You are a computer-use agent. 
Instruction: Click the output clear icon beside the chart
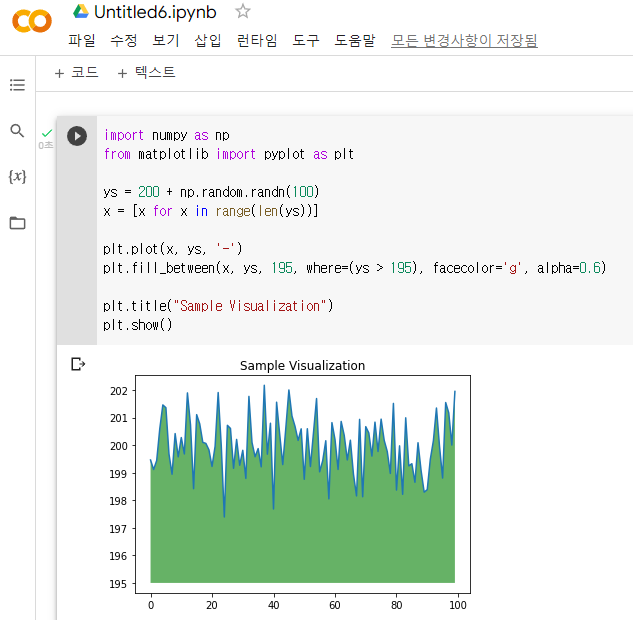pyautogui.click(x=78, y=364)
